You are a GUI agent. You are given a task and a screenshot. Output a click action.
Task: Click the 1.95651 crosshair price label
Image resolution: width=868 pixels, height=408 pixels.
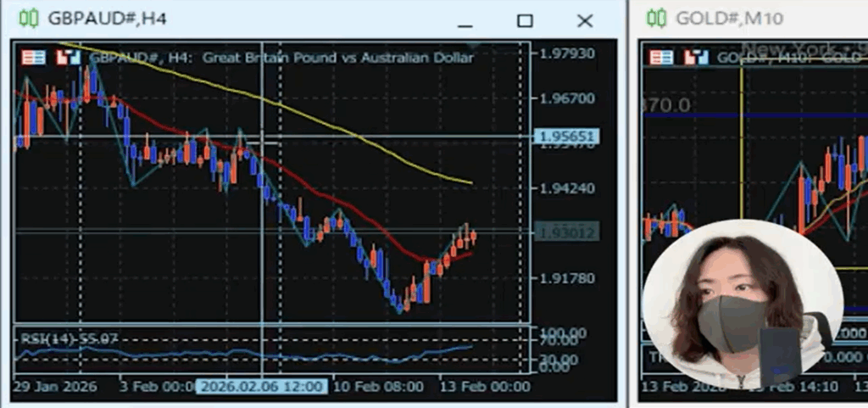coord(566,137)
